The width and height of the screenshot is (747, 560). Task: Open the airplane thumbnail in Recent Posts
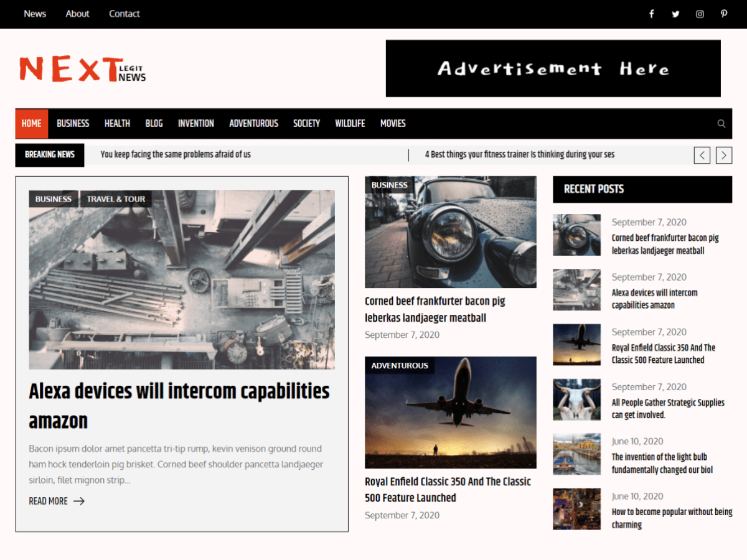click(x=576, y=345)
